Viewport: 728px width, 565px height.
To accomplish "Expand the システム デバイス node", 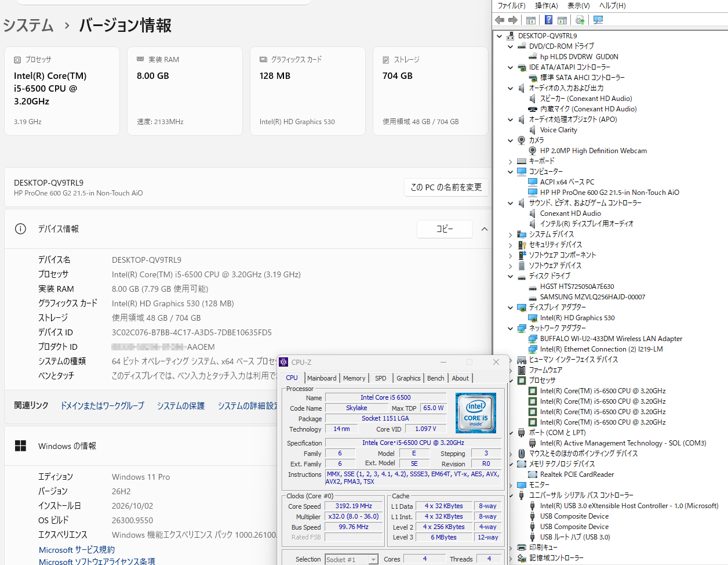I will [x=510, y=234].
